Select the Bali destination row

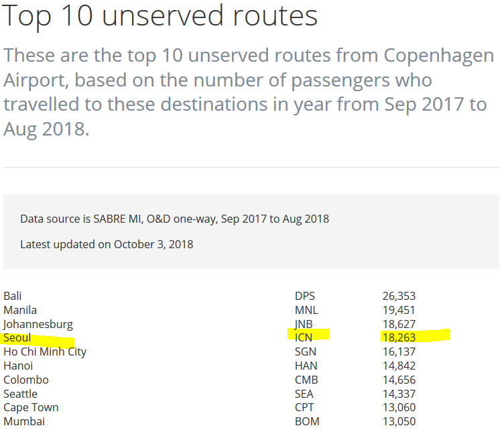coord(13,296)
